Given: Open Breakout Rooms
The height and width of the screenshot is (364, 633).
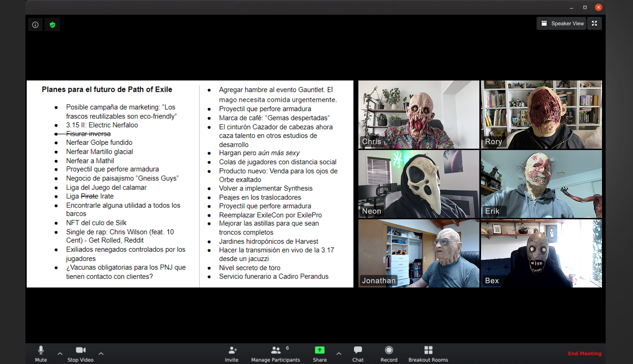Looking at the screenshot, I should 428,354.
